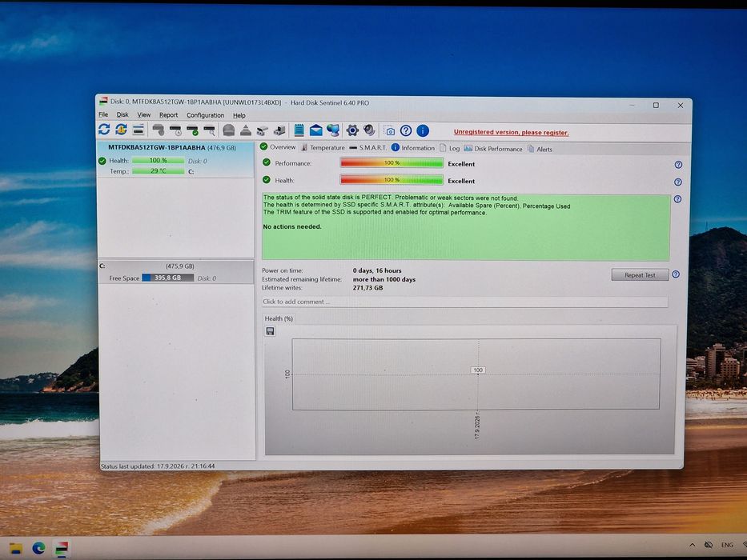747x560 pixels.
Task: Click the globe and monitor network icon
Action: [333, 130]
